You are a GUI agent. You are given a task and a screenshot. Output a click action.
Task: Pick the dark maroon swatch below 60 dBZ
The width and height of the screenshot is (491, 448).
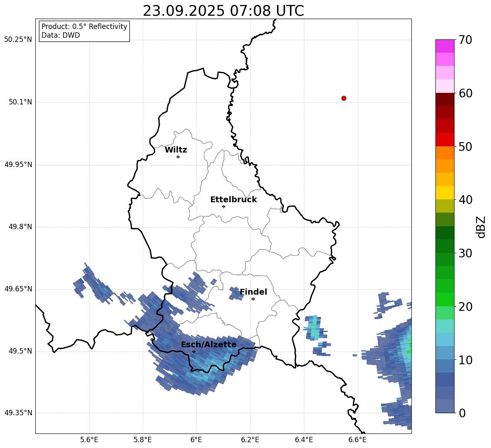click(445, 99)
